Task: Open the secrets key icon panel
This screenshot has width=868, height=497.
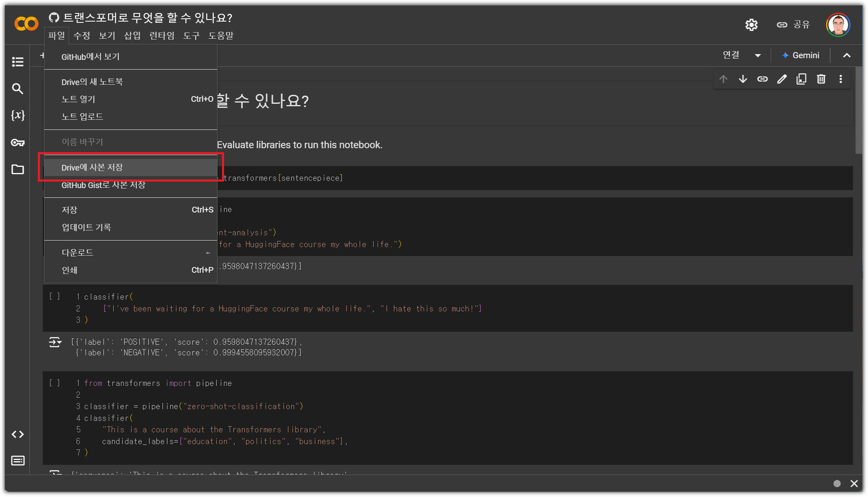Action: coord(18,142)
